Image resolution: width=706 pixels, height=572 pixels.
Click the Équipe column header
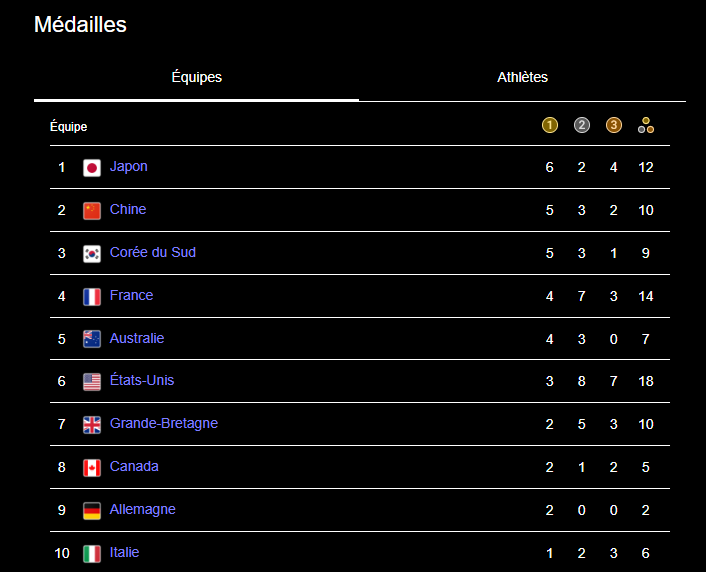pyautogui.click(x=69, y=127)
